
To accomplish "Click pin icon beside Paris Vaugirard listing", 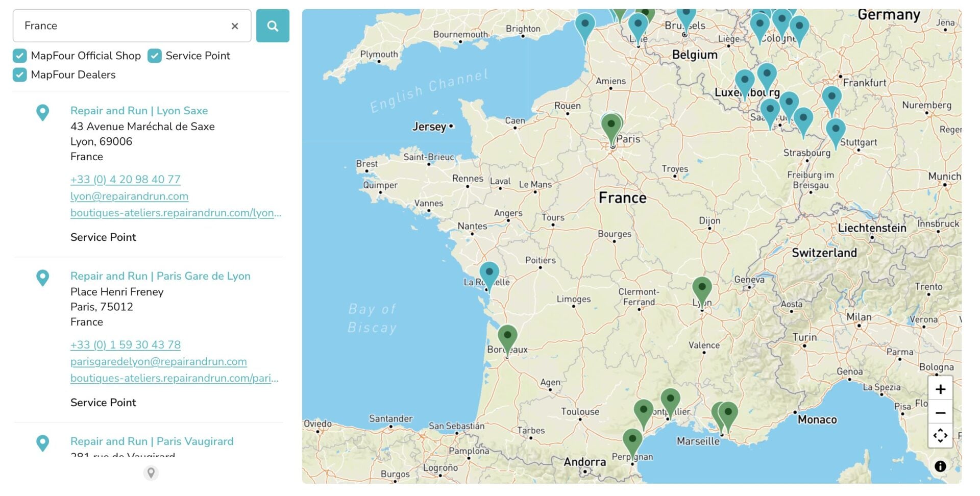I will [43, 443].
